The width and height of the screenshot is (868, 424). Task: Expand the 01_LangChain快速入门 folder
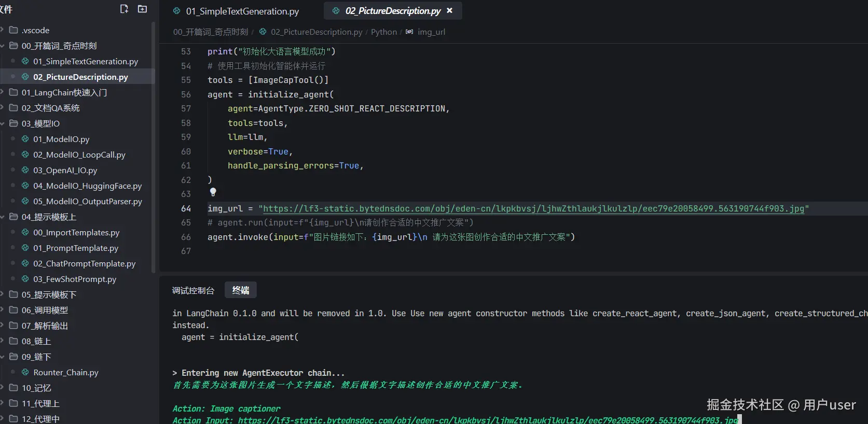click(x=3, y=92)
